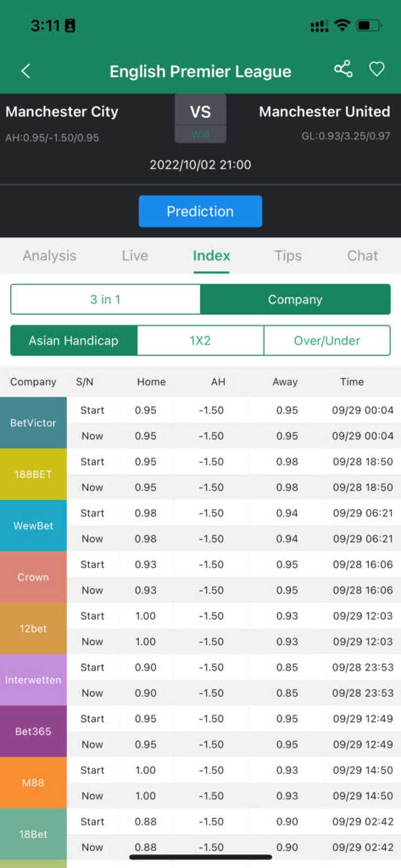Image resolution: width=401 pixels, height=868 pixels.
Task: Tap the GL:0.93/3.25/0.97 summary
Action: point(346,136)
